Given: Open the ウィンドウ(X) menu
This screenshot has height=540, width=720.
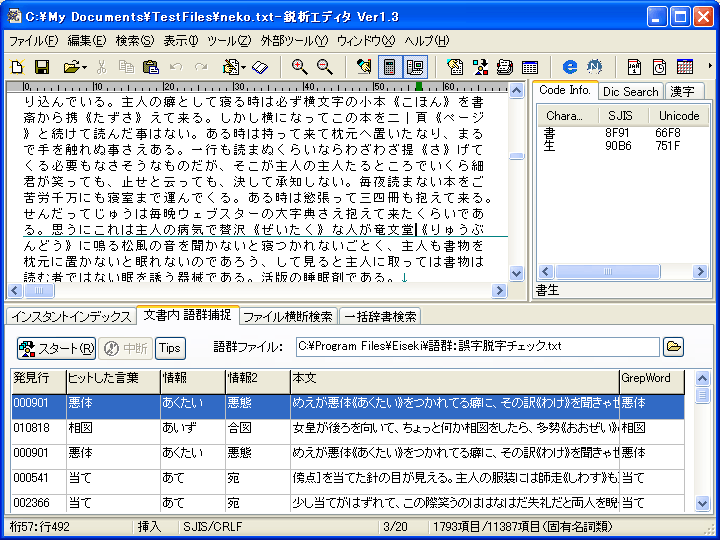Looking at the screenshot, I should (366, 41).
